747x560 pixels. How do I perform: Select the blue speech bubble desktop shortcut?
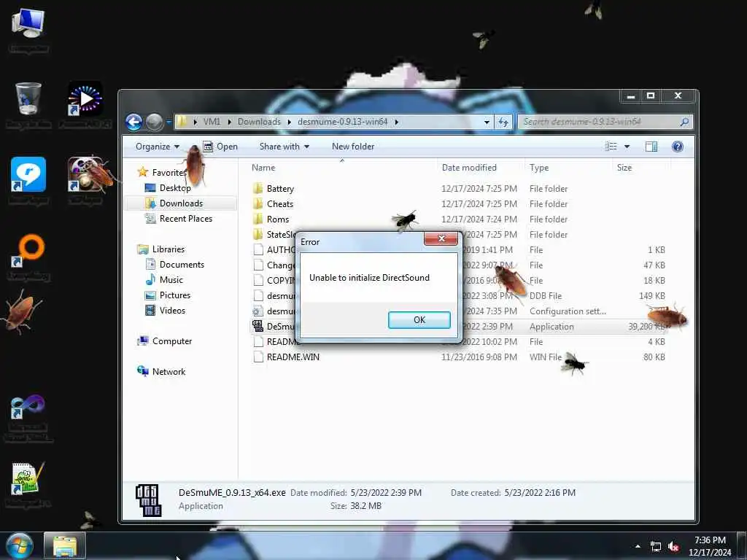(x=28, y=180)
